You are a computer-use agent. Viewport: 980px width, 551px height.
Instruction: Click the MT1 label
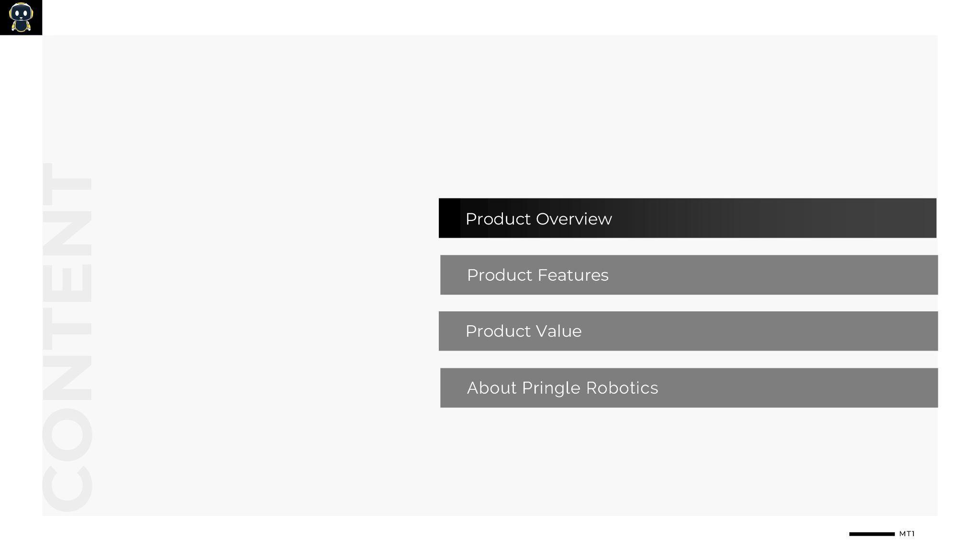907,534
